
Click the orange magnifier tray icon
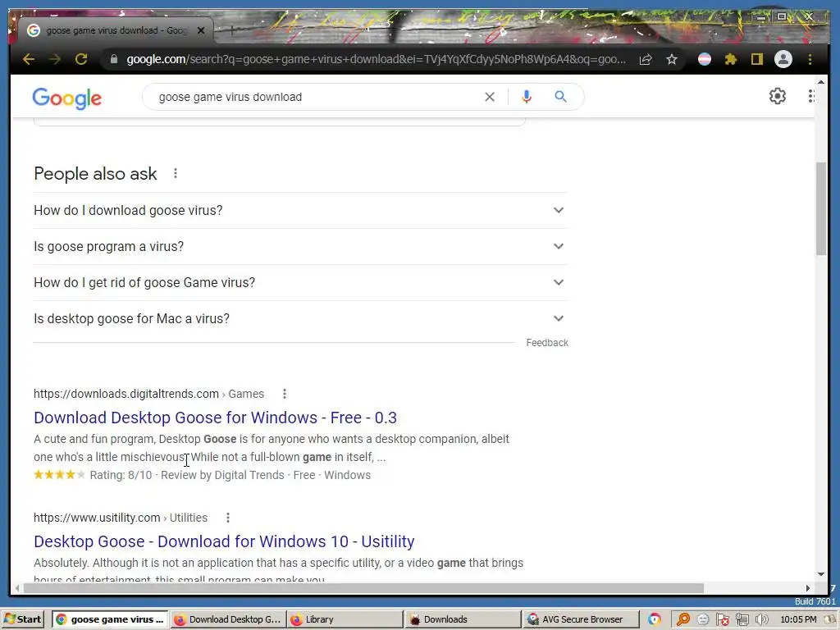pyautogui.click(x=683, y=620)
